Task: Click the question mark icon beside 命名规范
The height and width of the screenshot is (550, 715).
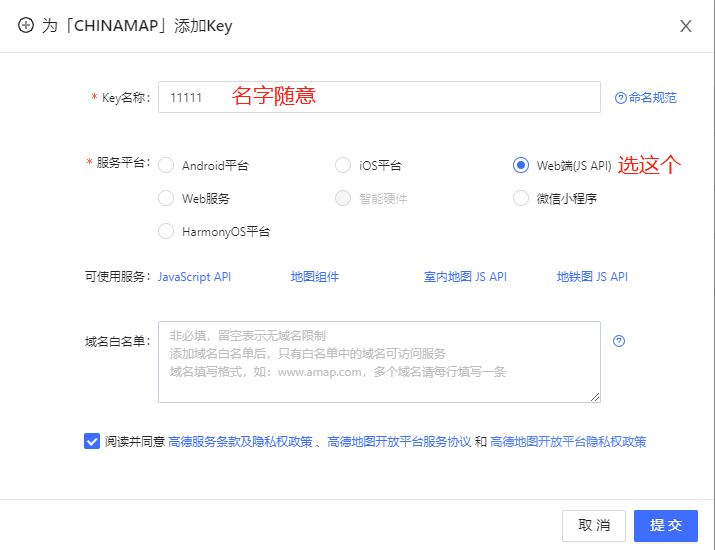Action: 621,98
